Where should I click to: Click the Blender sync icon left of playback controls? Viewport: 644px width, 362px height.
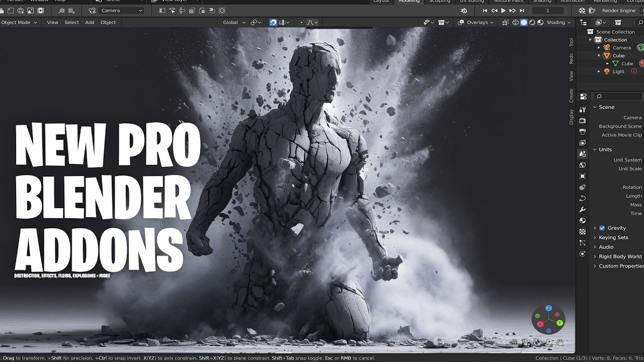(464, 11)
